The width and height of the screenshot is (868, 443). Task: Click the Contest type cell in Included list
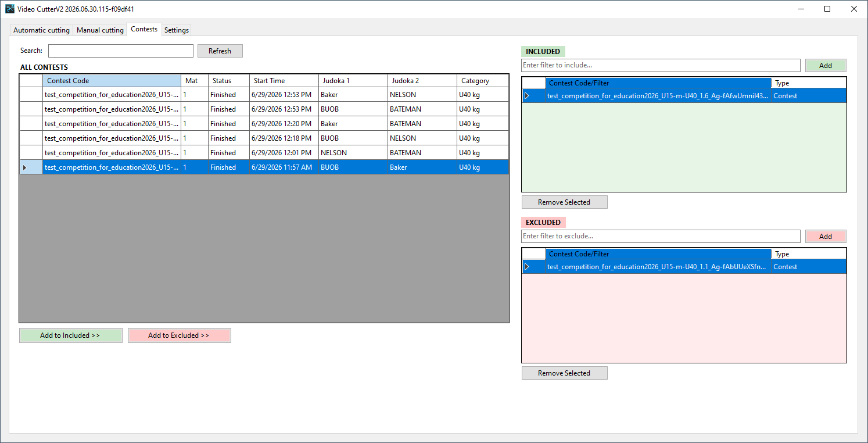[809, 96]
